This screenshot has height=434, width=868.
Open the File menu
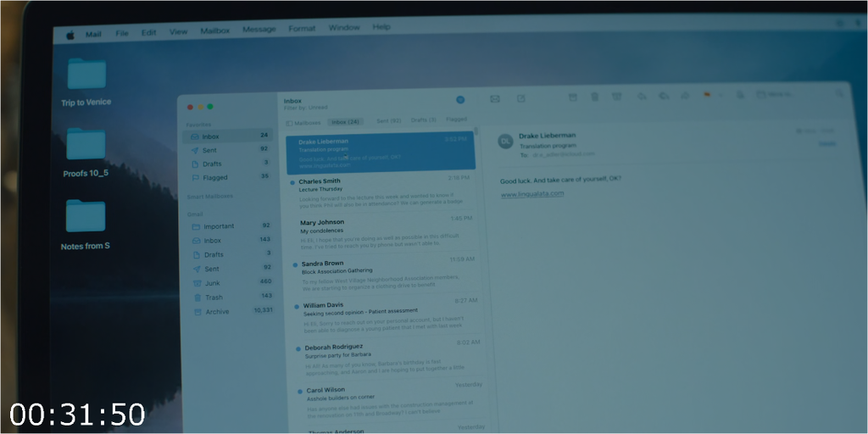(x=122, y=33)
